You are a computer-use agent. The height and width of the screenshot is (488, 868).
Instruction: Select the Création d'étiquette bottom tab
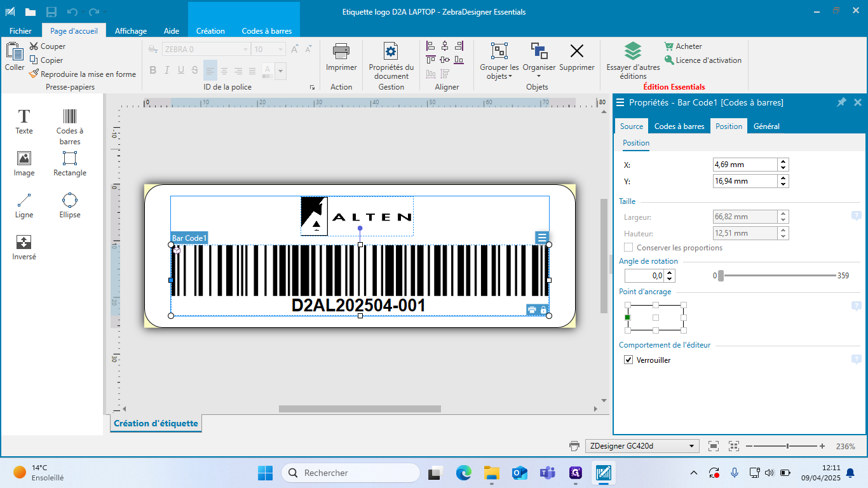click(x=156, y=423)
